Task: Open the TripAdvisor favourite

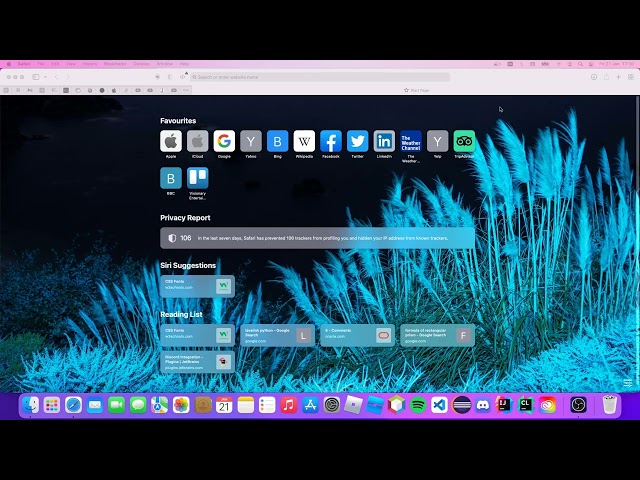Action: [464, 141]
